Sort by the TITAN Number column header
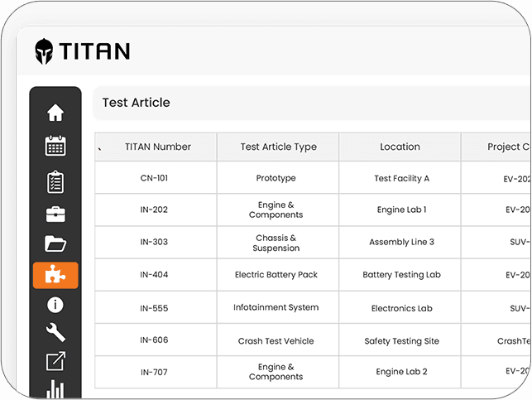This screenshot has width=532, height=400. pos(156,147)
